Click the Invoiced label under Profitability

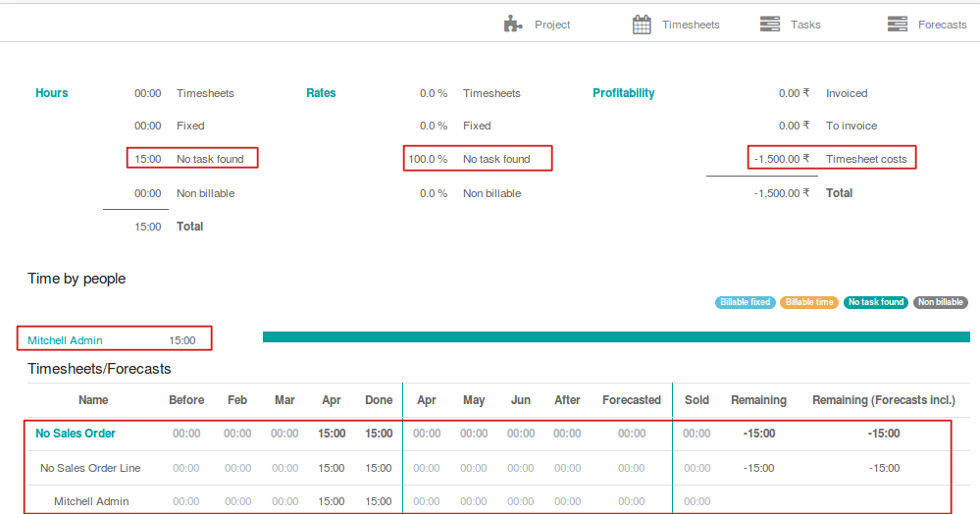pyautogui.click(x=847, y=93)
